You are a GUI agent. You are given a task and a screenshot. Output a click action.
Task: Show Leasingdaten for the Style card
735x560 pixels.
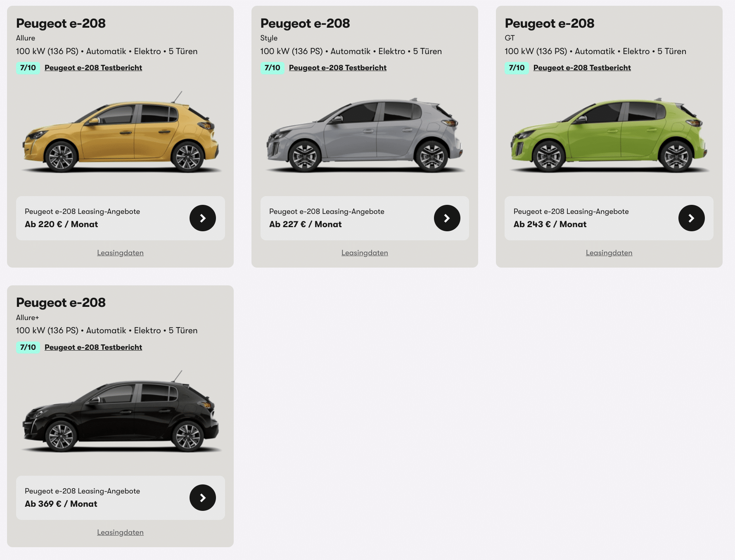[365, 253]
